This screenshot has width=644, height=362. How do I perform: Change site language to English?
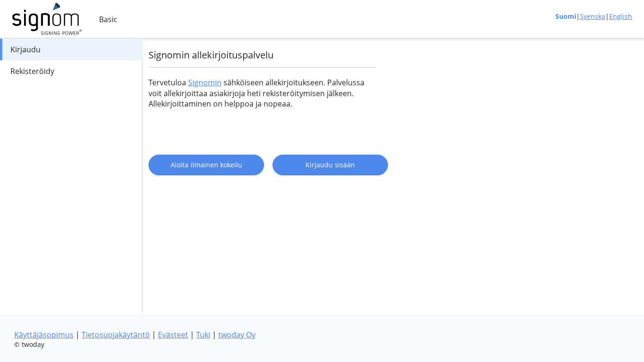[620, 16]
